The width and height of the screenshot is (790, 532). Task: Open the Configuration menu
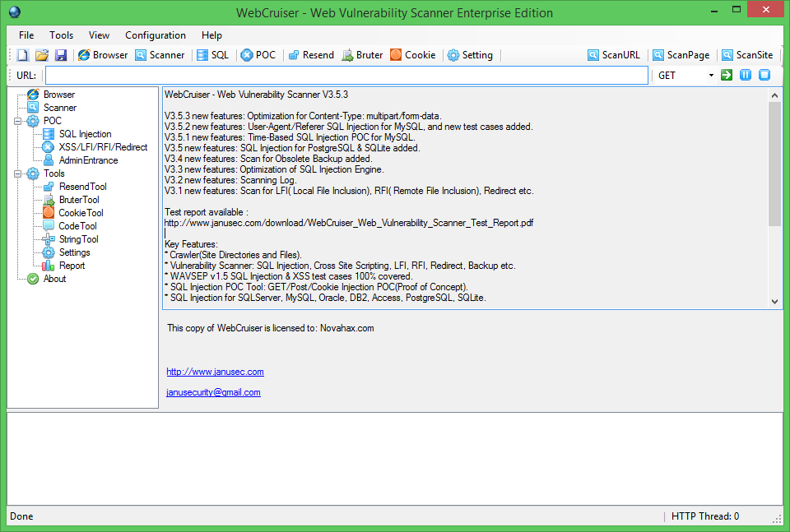pyautogui.click(x=156, y=35)
